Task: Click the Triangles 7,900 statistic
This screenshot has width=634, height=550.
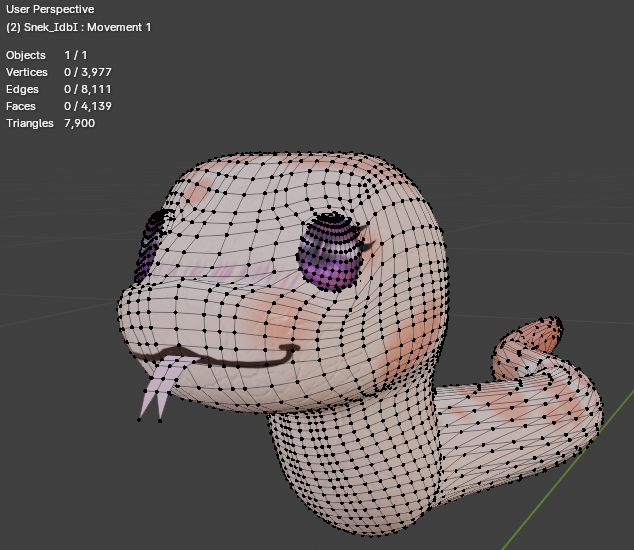Action: point(51,123)
